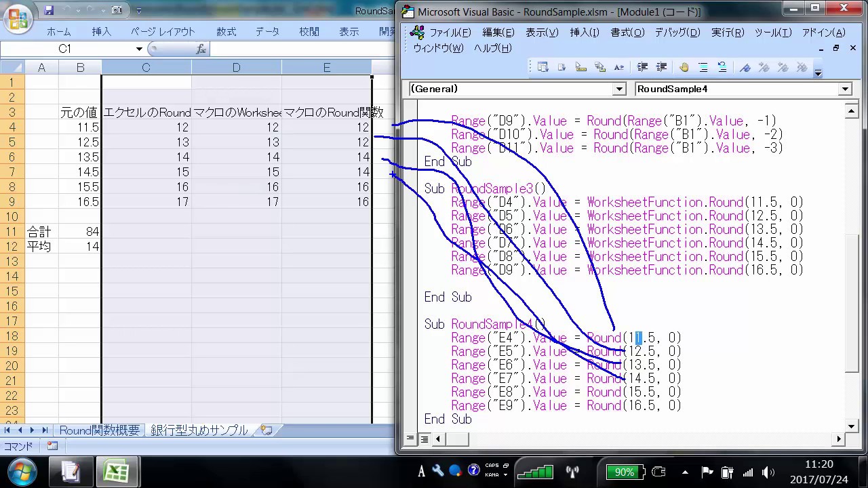The width and height of the screenshot is (868, 488).
Task: Expand the (General) object dropdown
Action: [x=618, y=89]
